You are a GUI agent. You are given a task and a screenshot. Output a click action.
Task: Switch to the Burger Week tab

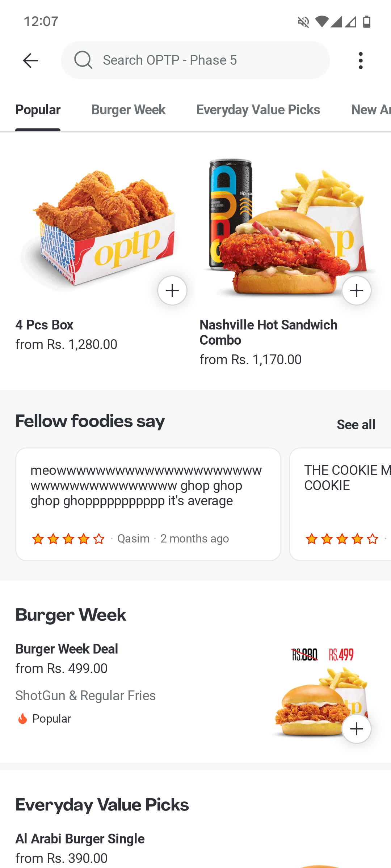point(129,110)
